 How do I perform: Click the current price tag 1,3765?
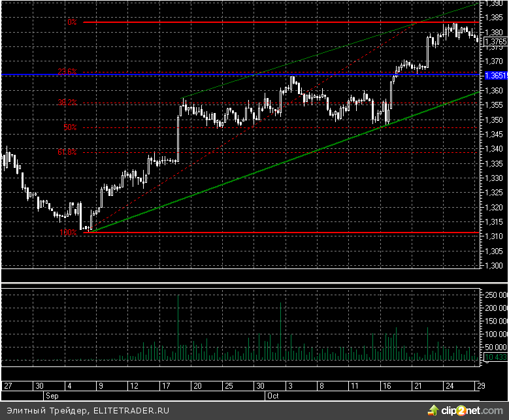(x=495, y=41)
